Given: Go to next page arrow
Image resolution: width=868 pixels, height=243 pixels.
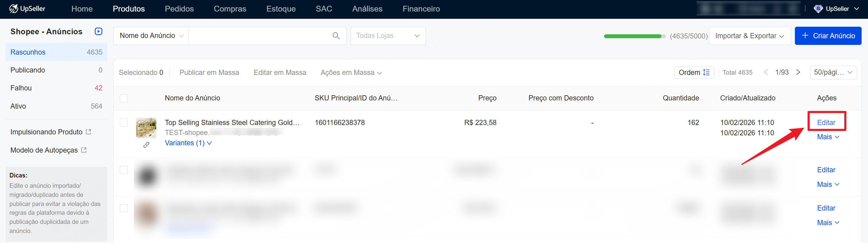Looking at the screenshot, I should (798, 73).
